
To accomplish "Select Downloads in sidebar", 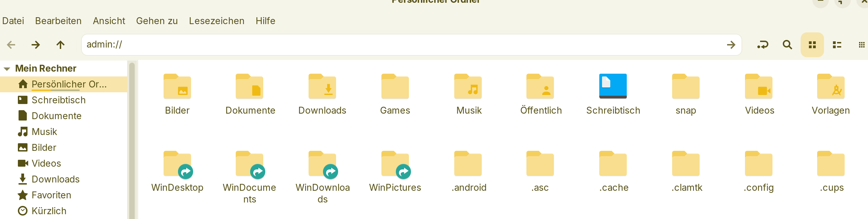I will coord(64,179).
